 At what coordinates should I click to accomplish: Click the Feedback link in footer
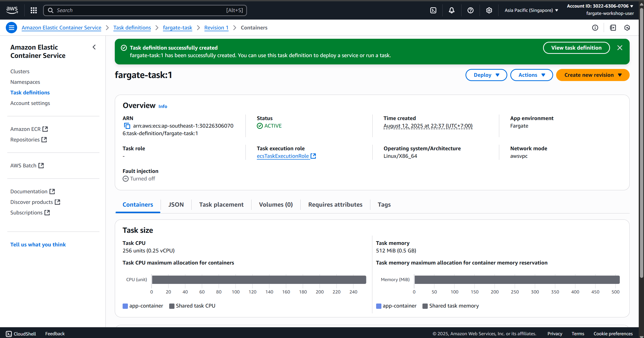tap(55, 334)
